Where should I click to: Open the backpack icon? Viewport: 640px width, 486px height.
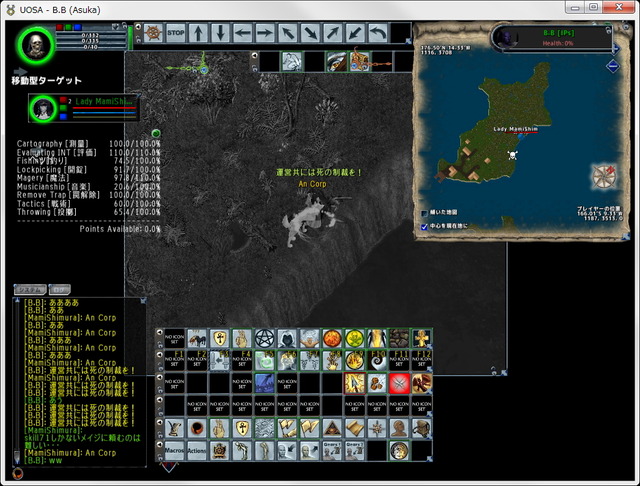point(421,428)
